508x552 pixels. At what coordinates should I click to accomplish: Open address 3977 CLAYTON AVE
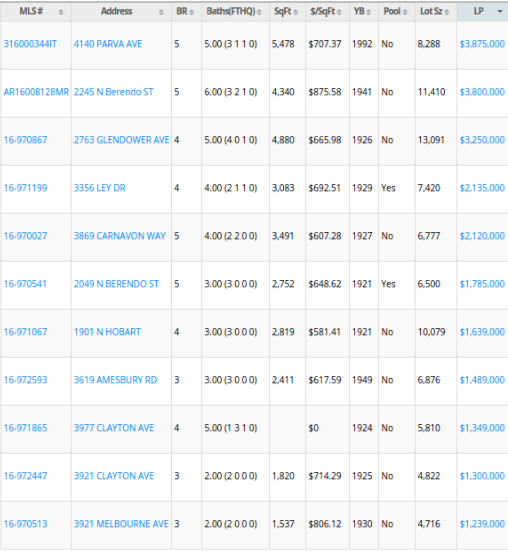coord(114,428)
